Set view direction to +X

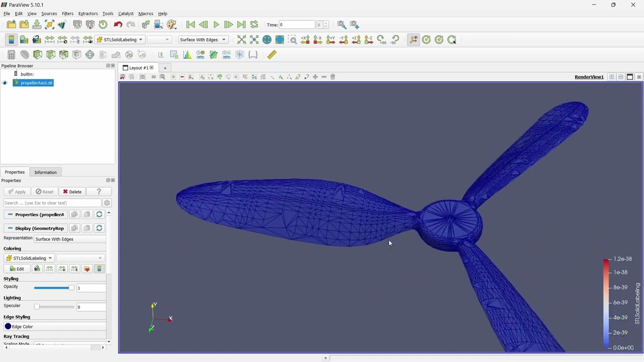pyautogui.click(x=305, y=40)
